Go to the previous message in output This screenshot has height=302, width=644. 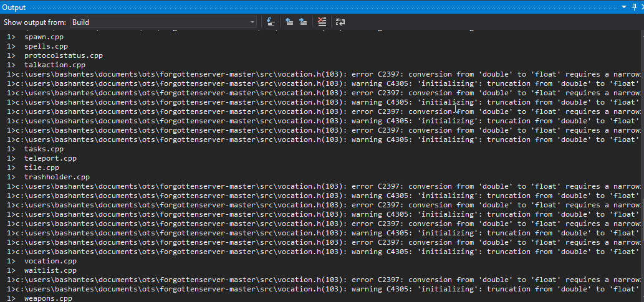(289, 22)
